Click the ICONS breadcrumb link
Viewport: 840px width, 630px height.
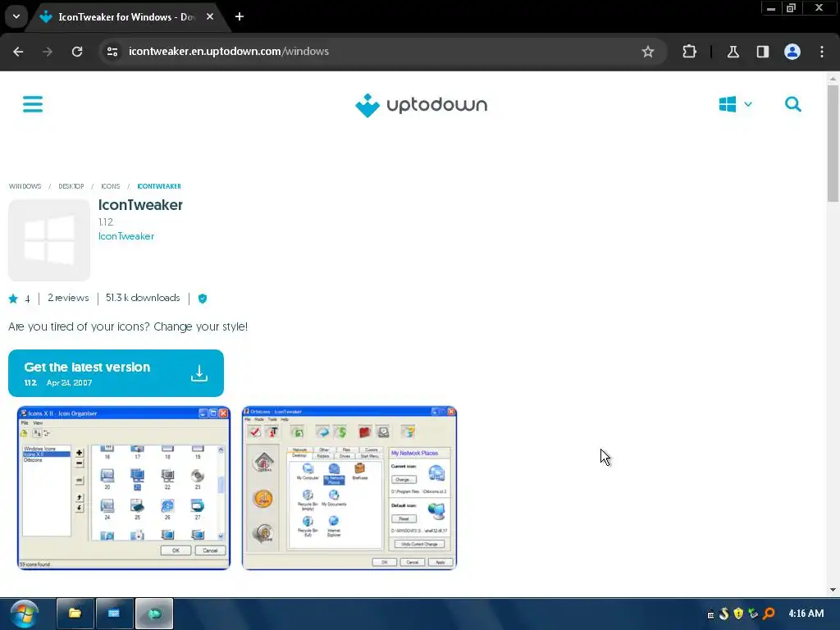111,186
